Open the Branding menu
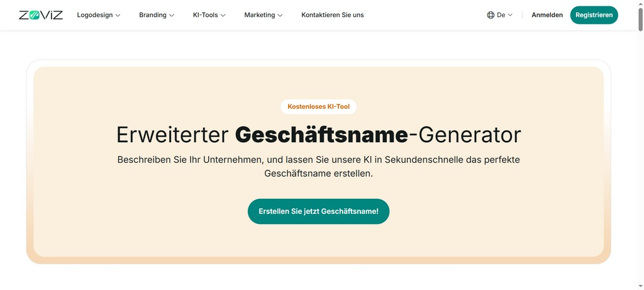This screenshot has width=644, height=290. 153,15
